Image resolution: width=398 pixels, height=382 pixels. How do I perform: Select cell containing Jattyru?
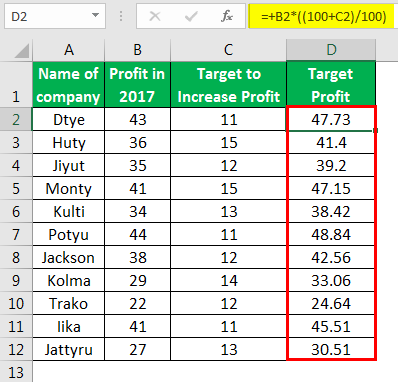click(69, 349)
